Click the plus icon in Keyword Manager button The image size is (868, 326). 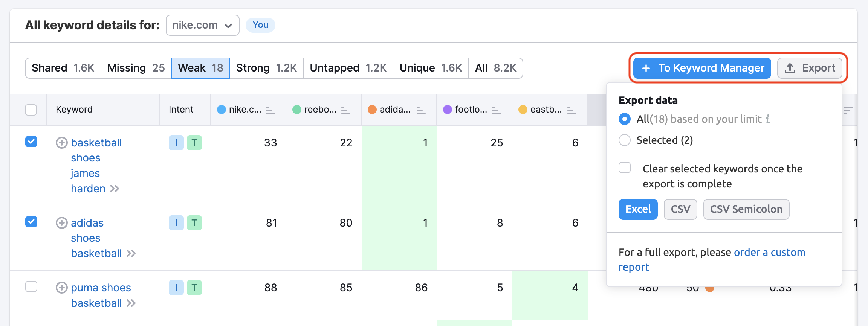pyautogui.click(x=646, y=68)
